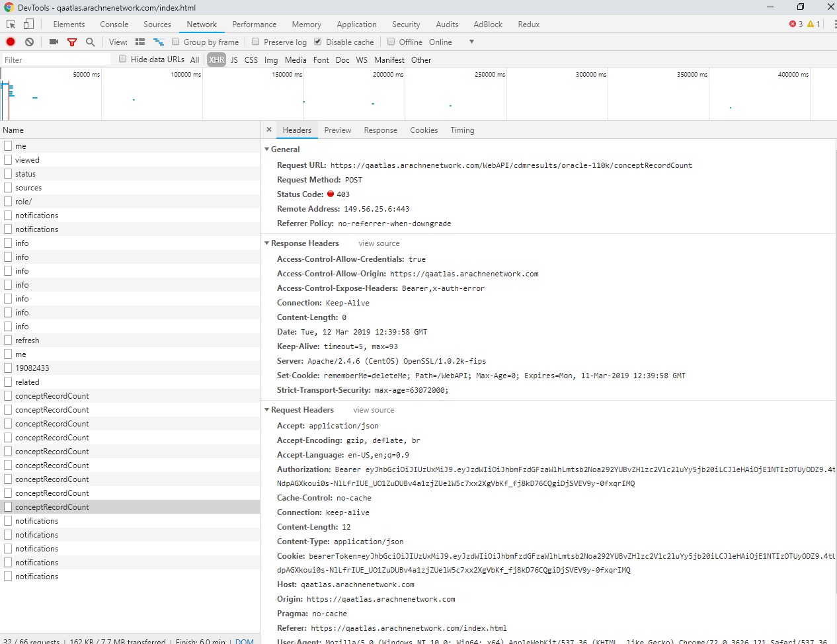Toggle the network request filter funnel
The height and width of the screenshot is (644, 837).
[x=72, y=42]
